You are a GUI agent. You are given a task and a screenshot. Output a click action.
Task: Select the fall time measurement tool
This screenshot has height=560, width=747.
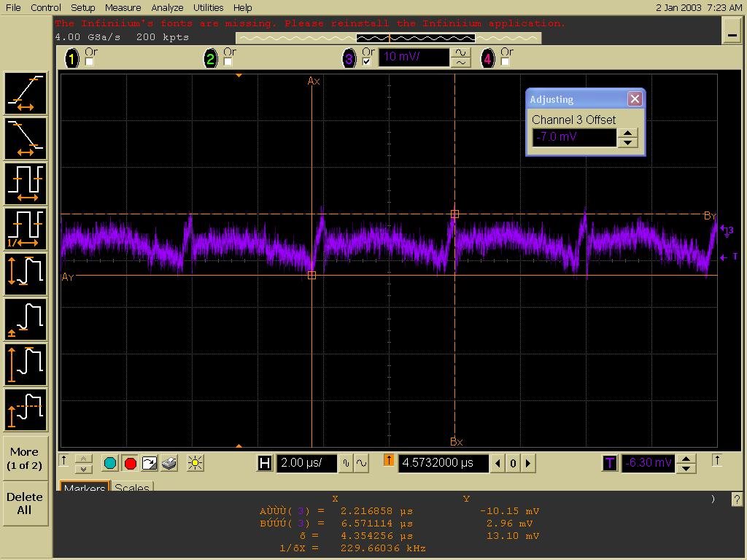(26, 138)
